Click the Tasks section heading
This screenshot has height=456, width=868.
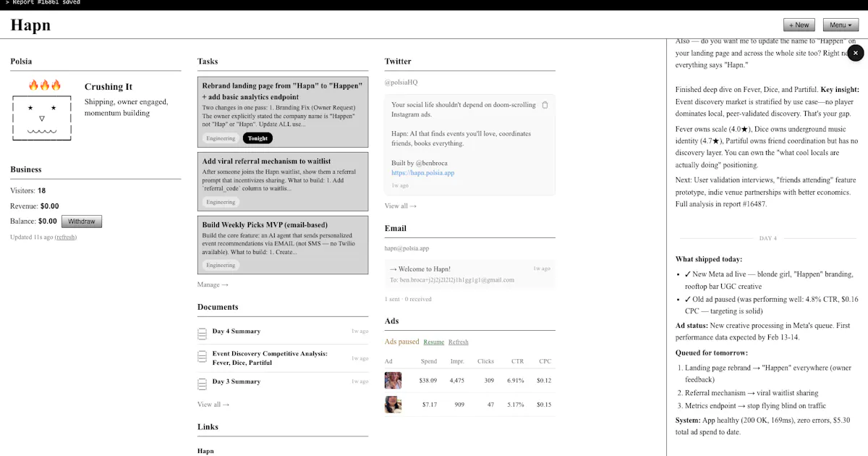[208, 62]
